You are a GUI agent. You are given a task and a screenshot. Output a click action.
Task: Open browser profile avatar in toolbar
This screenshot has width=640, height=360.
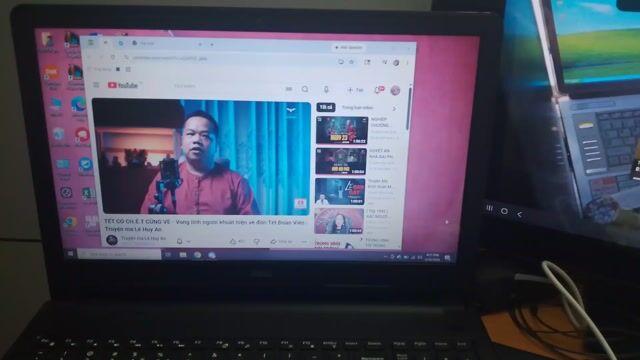[396, 63]
